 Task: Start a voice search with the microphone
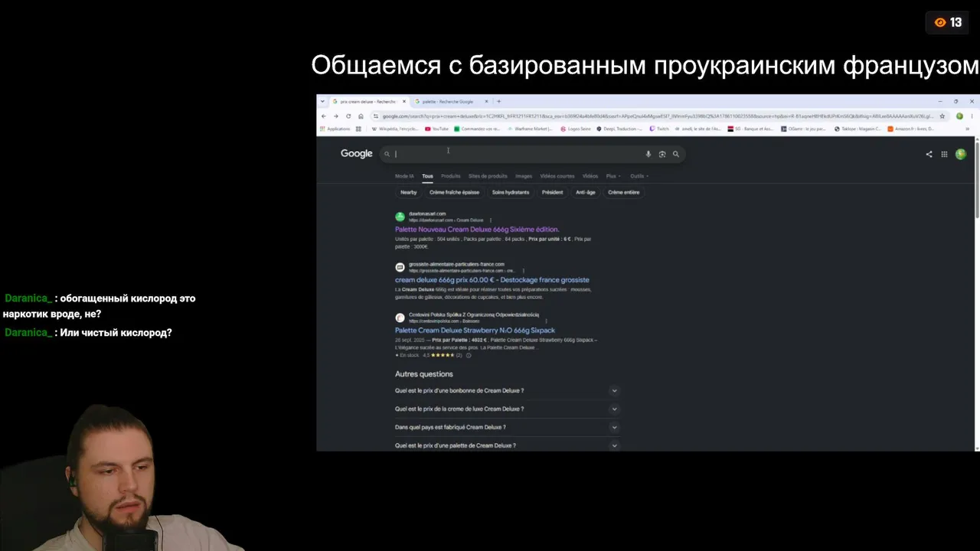648,154
